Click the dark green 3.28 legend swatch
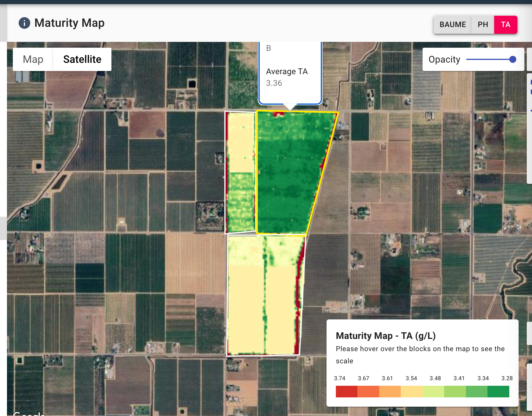 click(x=498, y=392)
